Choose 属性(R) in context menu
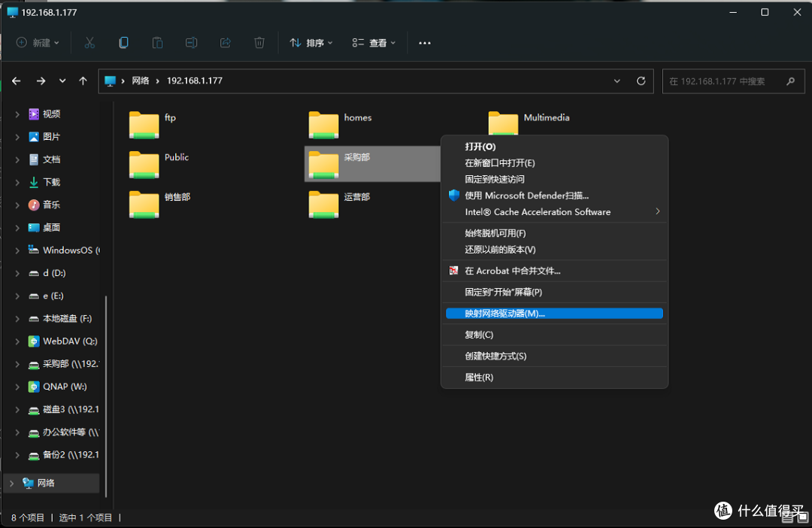Screen dimensions: 812x528 pyautogui.click(x=554, y=378)
